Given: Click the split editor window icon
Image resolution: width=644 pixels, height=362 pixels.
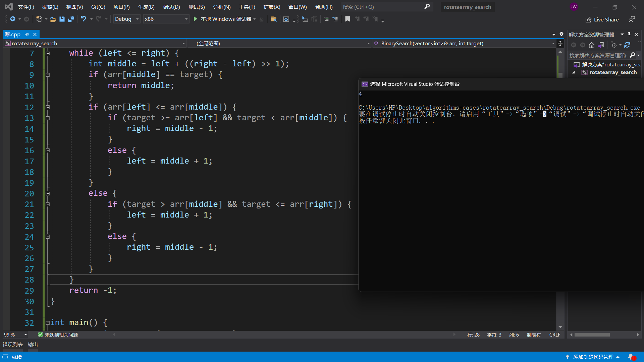Looking at the screenshot, I should coord(560,44).
